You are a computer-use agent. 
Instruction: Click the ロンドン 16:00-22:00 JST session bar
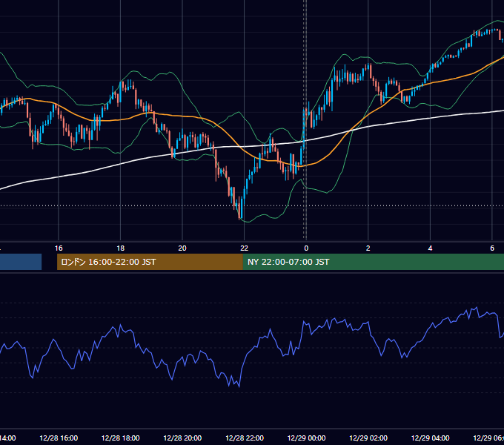(150, 262)
